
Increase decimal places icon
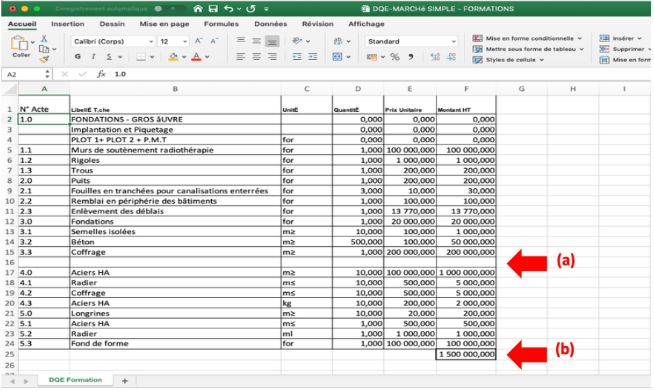pyautogui.click(x=435, y=57)
